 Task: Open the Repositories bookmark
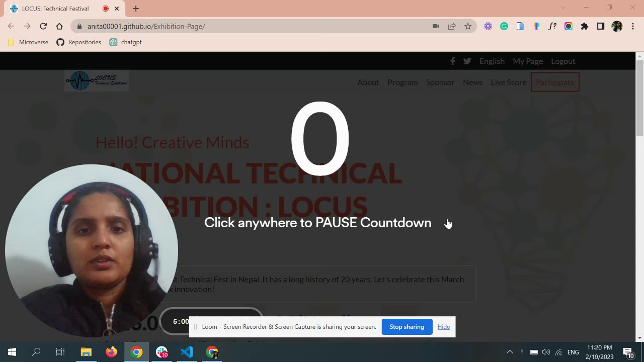(x=78, y=42)
